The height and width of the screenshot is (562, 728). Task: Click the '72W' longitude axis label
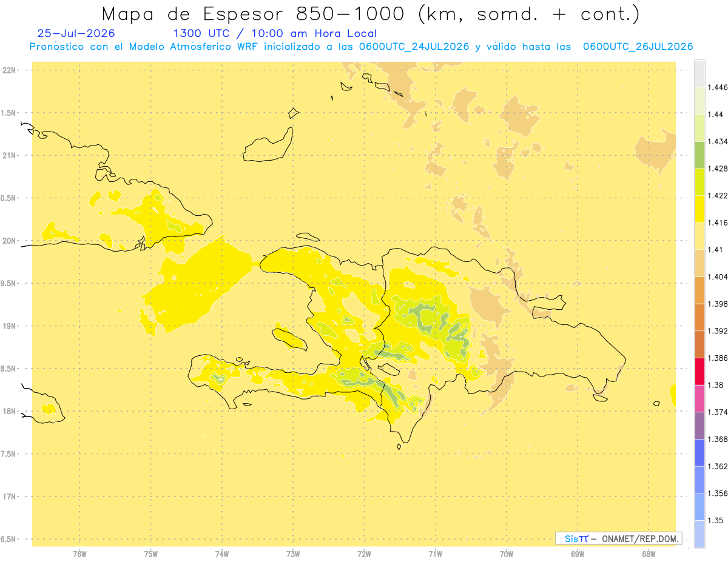pyautogui.click(x=364, y=554)
